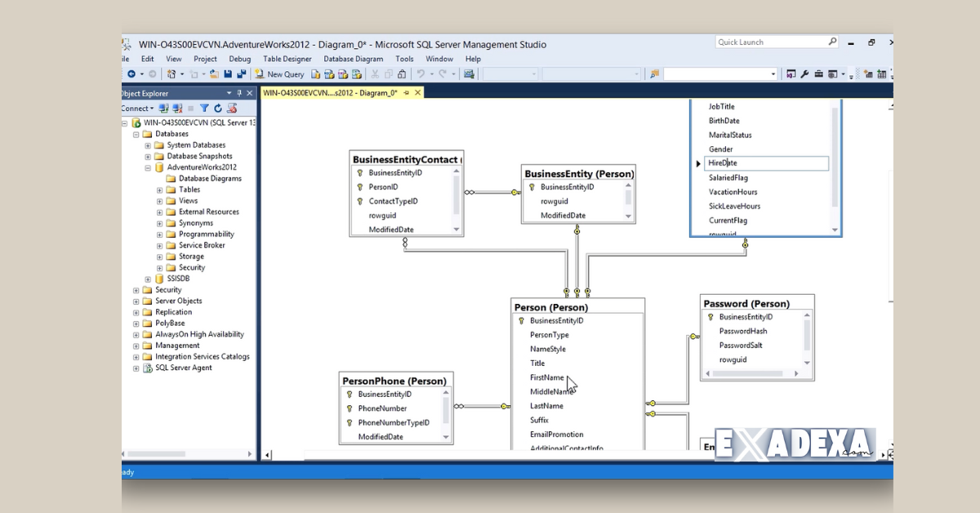The height and width of the screenshot is (513, 980).
Task: Open the Tools menu
Action: pos(404,58)
